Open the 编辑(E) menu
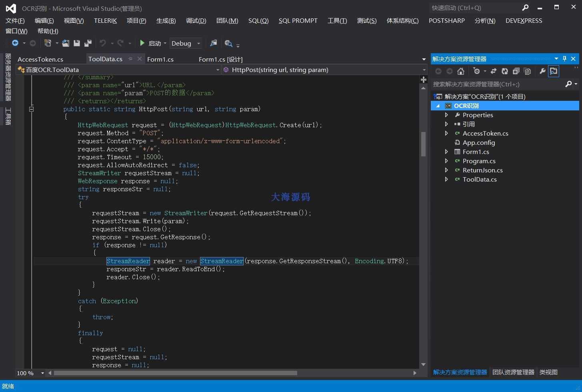The width and height of the screenshot is (582, 392). click(44, 21)
